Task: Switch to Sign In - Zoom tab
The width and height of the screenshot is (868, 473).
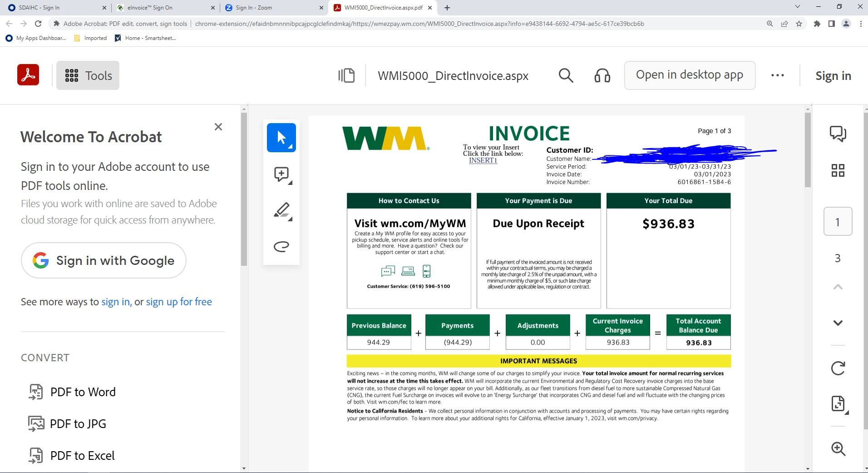Action: pos(274,7)
